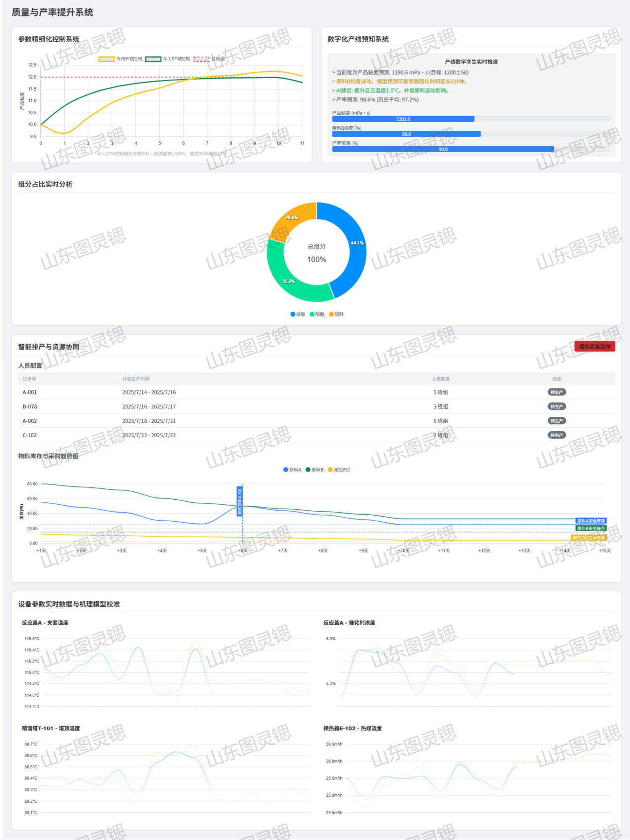Toggle 目标值 dashed legend item
The width and height of the screenshot is (630, 840).
[210, 59]
